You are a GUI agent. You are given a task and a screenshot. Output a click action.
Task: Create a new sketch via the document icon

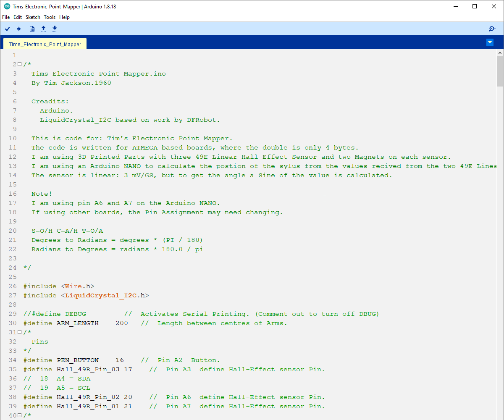coord(32,29)
